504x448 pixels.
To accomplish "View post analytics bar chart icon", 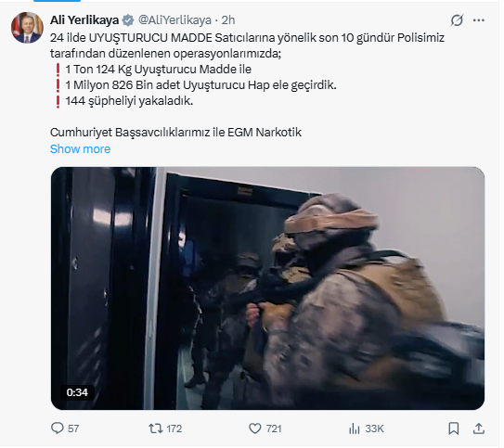I will pos(355,429).
